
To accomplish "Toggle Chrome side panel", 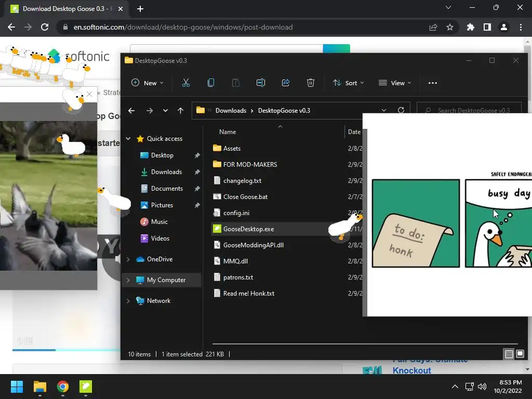I will click(487, 27).
